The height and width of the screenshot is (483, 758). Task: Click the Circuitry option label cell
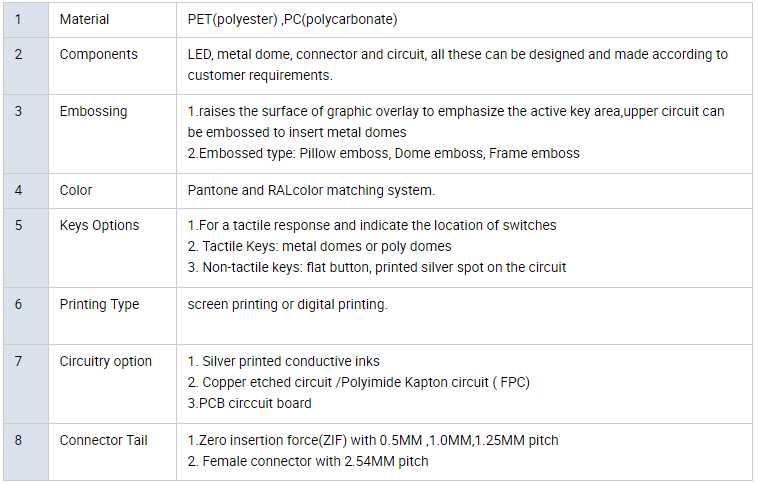(106, 361)
